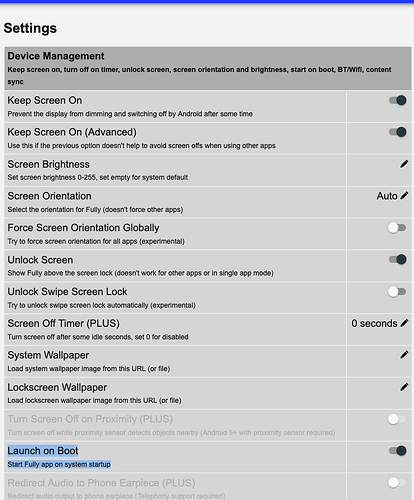Click the Screen Brightness setting title

(49, 164)
